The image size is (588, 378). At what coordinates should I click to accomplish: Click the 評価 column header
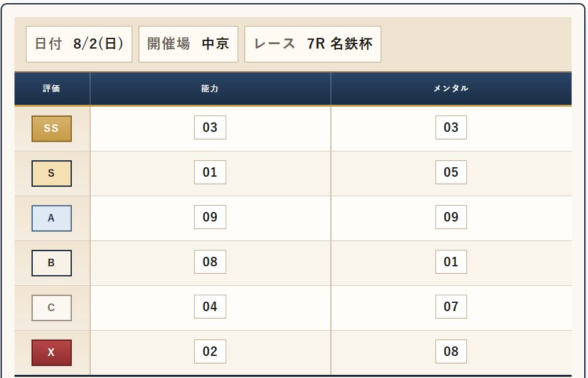coord(52,88)
